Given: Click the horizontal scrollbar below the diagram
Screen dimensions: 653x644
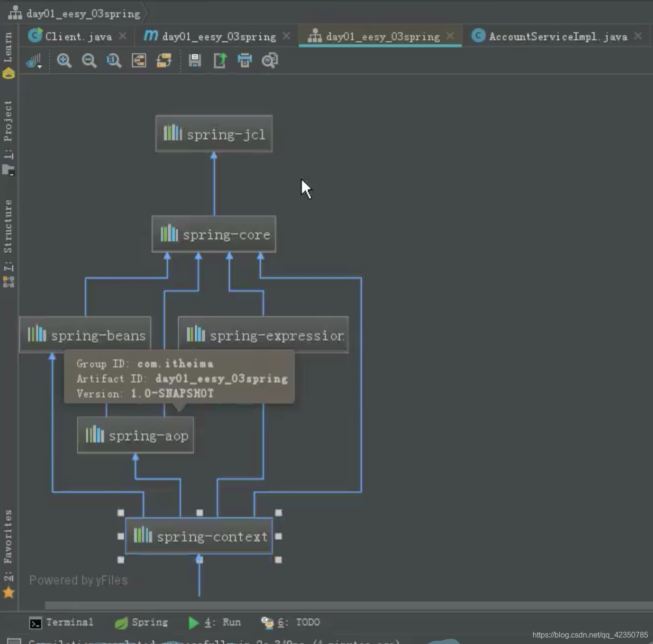Looking at the screenshot, I should coord(349,605).
